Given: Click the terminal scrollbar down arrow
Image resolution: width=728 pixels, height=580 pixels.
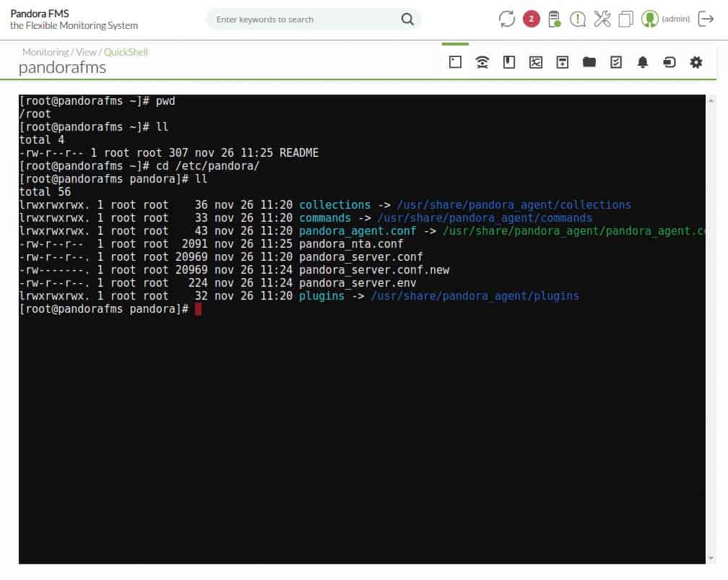Looking at the screenshot, I should [x=711, y=558].
